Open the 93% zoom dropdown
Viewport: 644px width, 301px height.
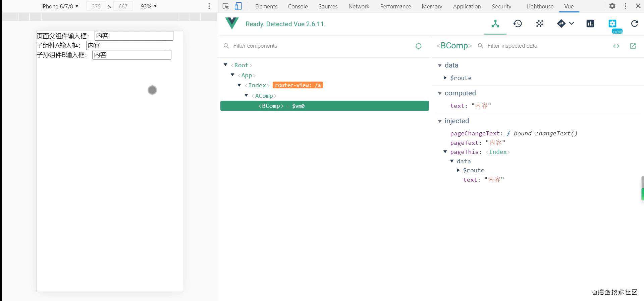point(149,6)
